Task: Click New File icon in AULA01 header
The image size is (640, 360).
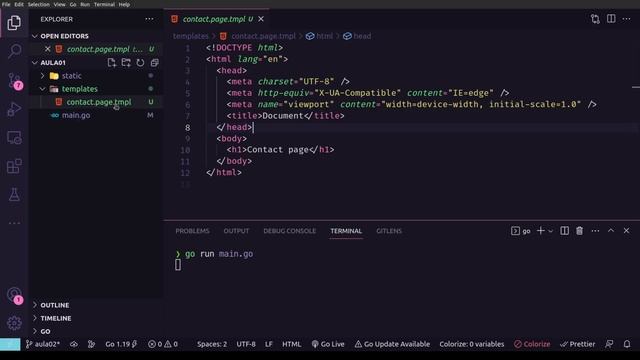Action: coord(111,62)
